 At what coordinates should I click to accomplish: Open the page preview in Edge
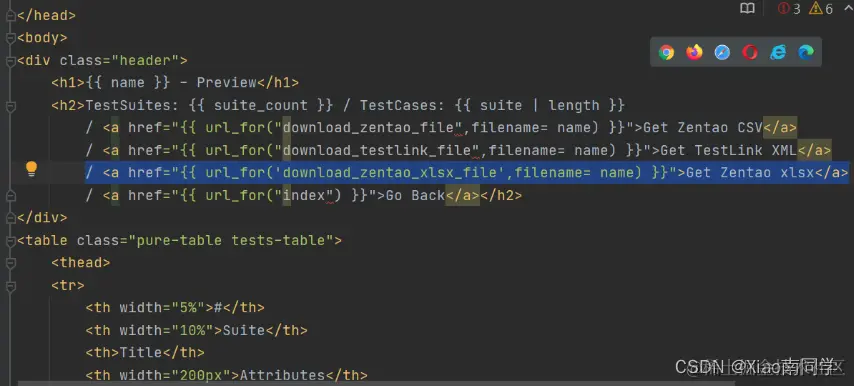(806, 52)
